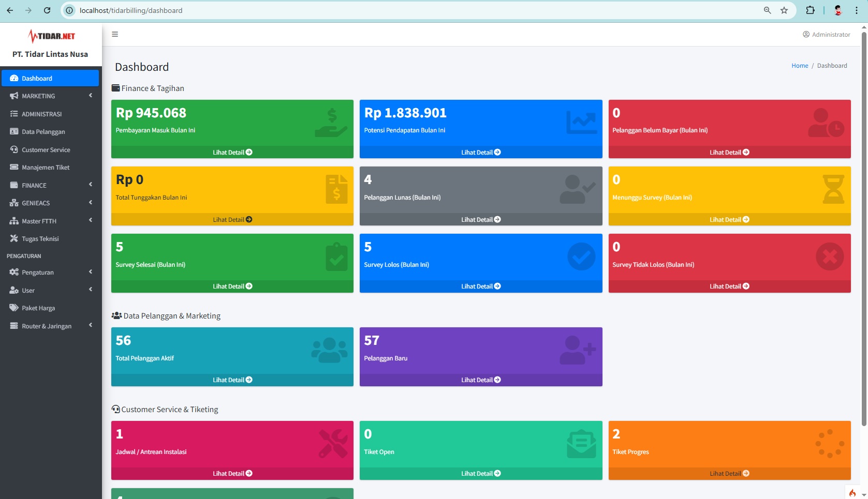The height and width of the screenshot is (499, 868).
Task: Expand the MARKETING submenu arrow
Action: (x=91, y=96)
